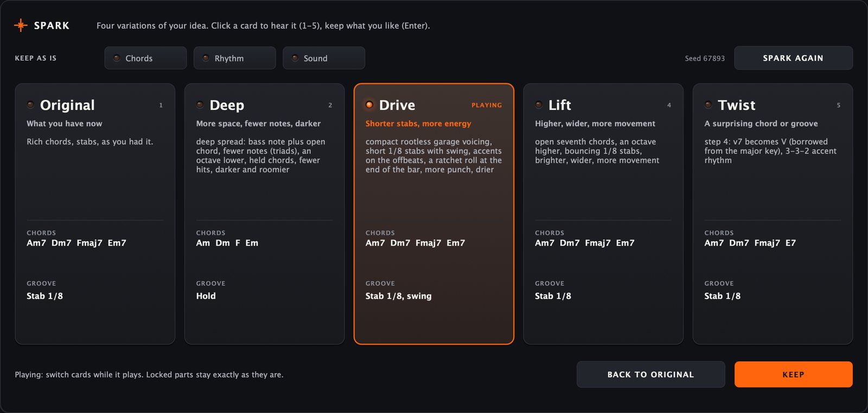Click the 'Four variations of your idea' instruction text
This screenshot has width=868, height=413.
[x=263, y=25]
